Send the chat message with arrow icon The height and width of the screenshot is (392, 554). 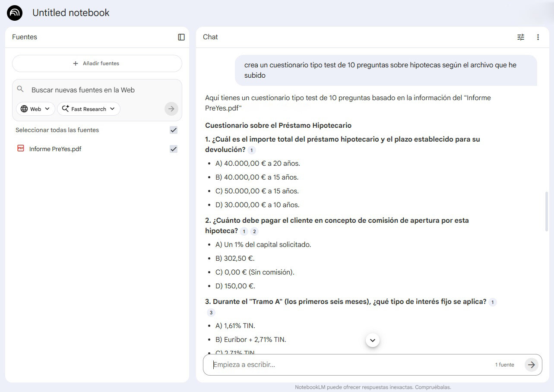pyautogui.click(x=532, y=365)
